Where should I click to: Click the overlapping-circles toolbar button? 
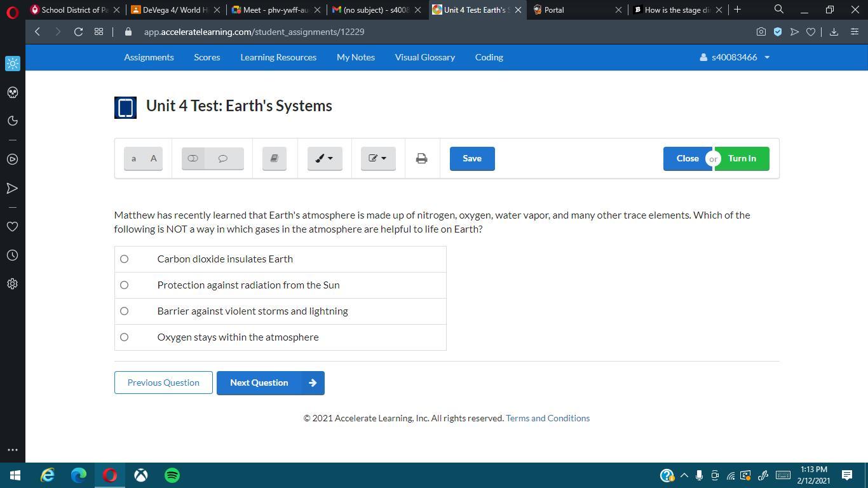click(193, 158)
